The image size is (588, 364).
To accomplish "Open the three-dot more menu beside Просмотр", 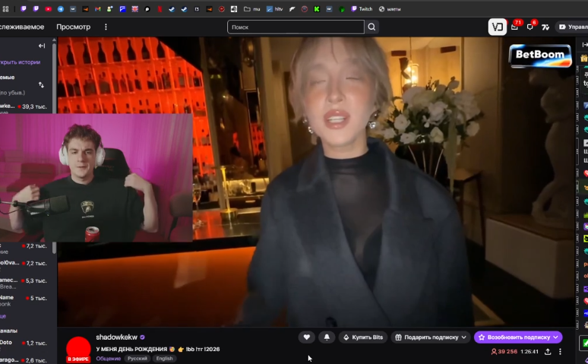I will [x=106, y=27].
